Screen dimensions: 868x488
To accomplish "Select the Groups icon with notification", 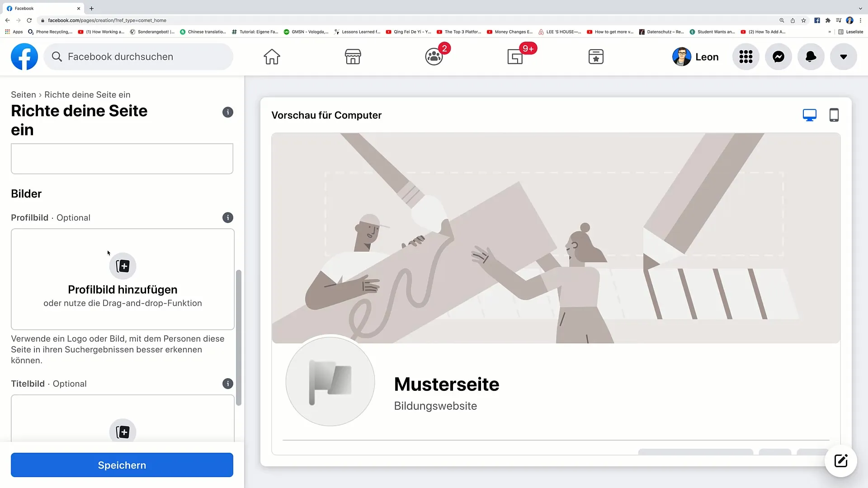I will pos(434,56).
